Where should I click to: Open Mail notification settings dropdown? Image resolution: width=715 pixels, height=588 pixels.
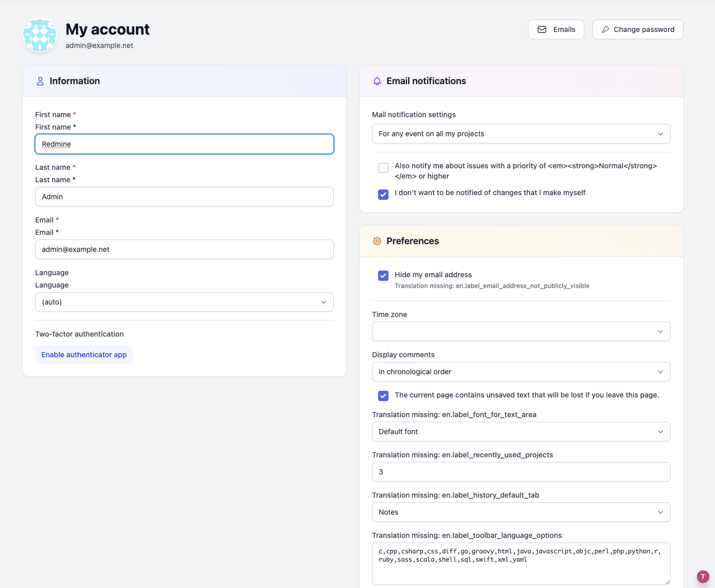click(x=521, y=134)
